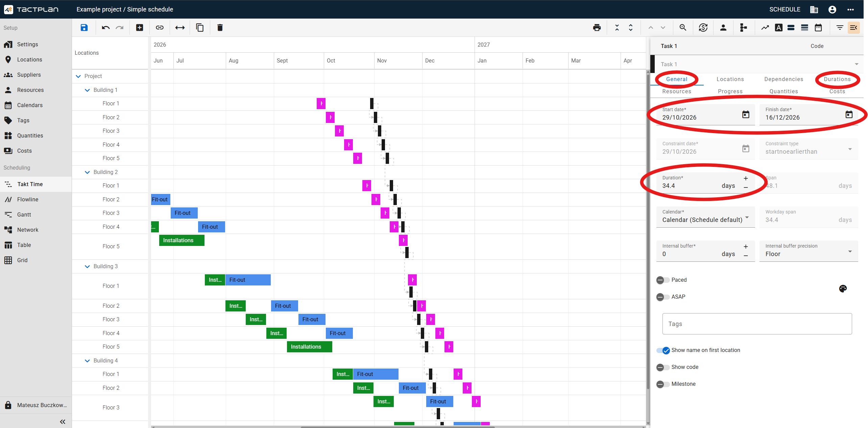
Task: Collapse the left sidebar with double chevron
Action: tap(63, 422)
